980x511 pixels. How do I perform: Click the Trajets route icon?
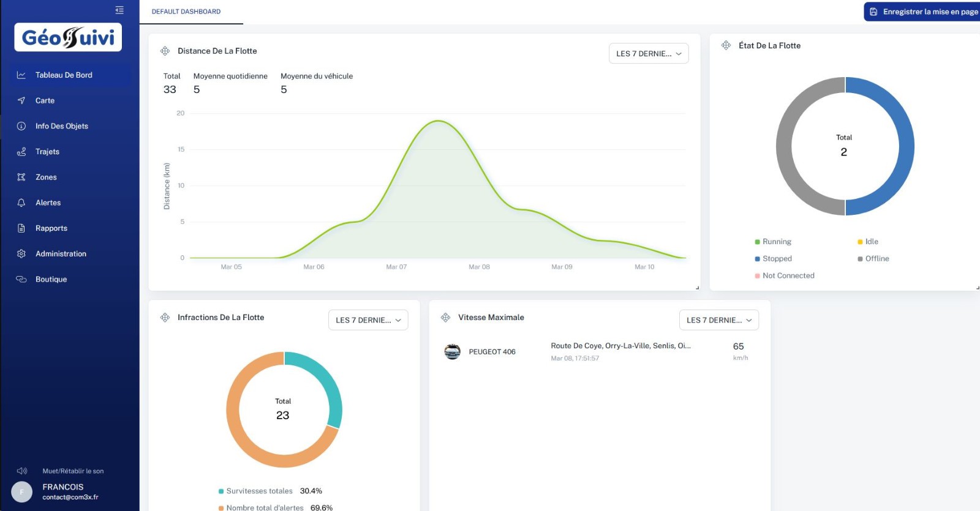[21, 152]
